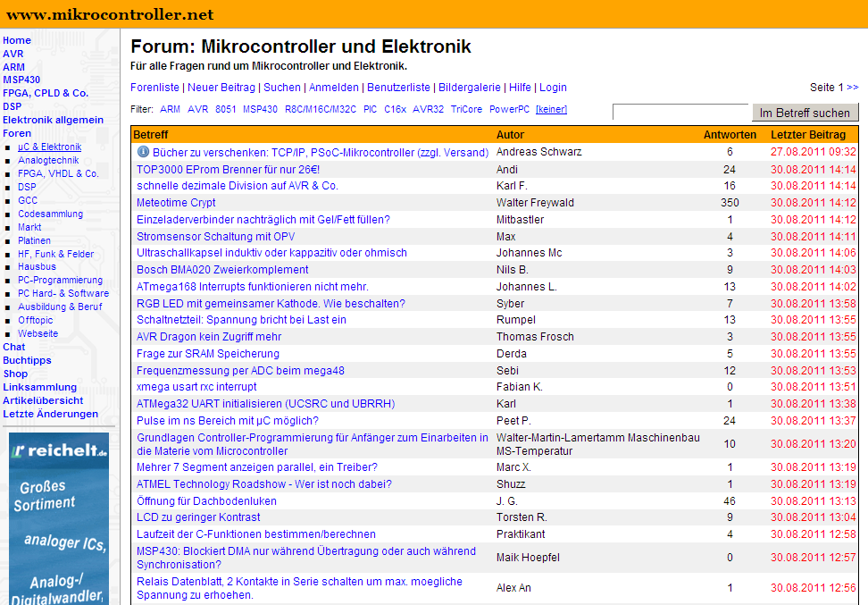This screenshot has width=868, height=605.
Task: Open the Markt forum
Action: tap(29, 227)
